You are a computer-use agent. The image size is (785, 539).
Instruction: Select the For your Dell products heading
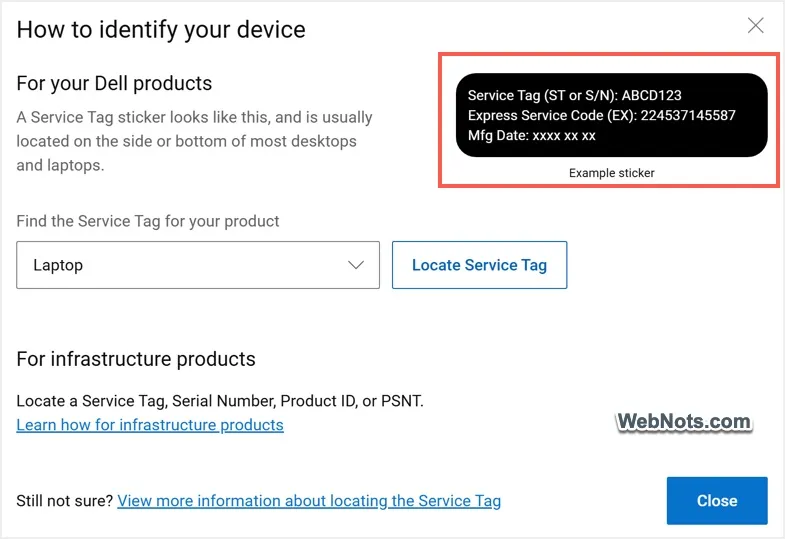114,84
